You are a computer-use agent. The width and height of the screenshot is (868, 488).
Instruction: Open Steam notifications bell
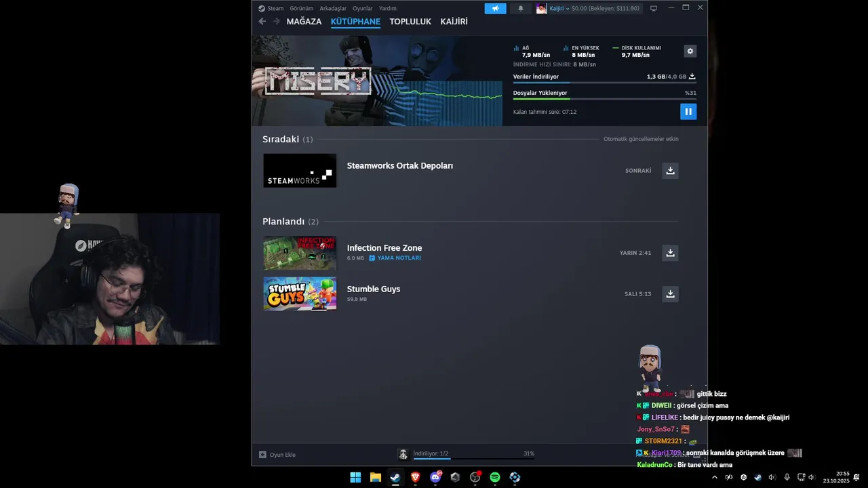521,8
